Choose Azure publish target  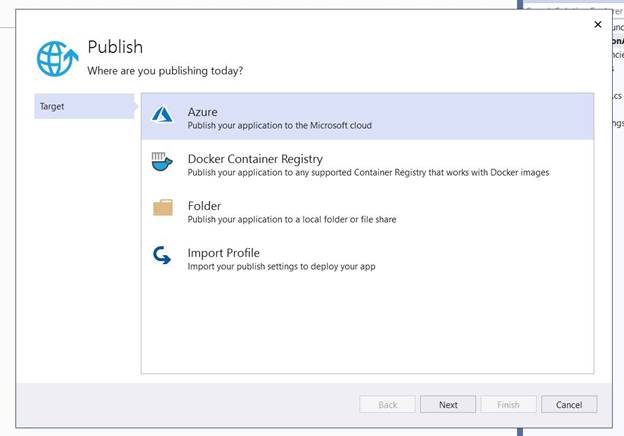click(367, 117)
